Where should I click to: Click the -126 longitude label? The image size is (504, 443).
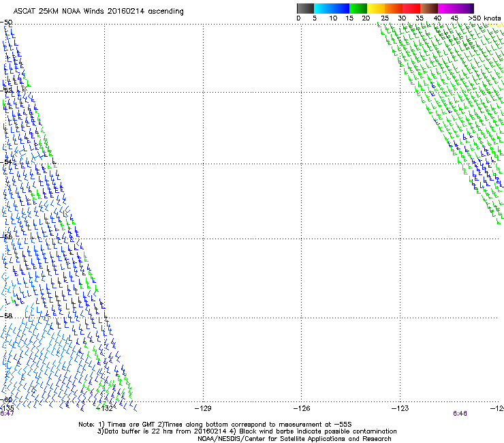[302, 408]
